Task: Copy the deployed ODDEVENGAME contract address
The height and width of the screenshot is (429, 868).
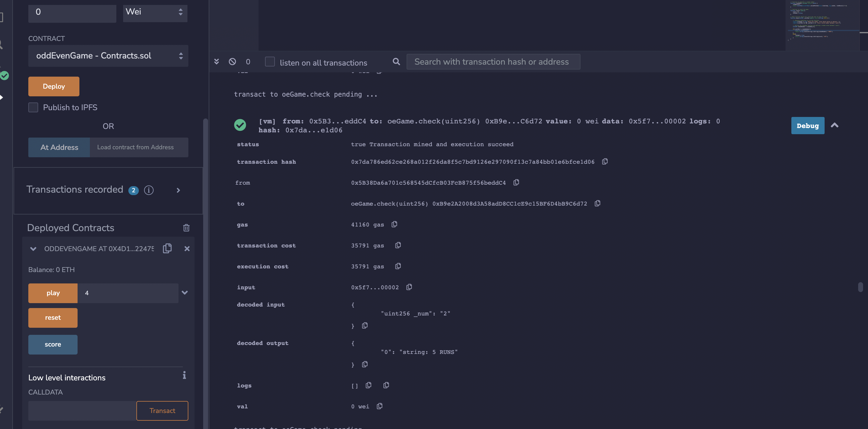Action: coord(167,248)
